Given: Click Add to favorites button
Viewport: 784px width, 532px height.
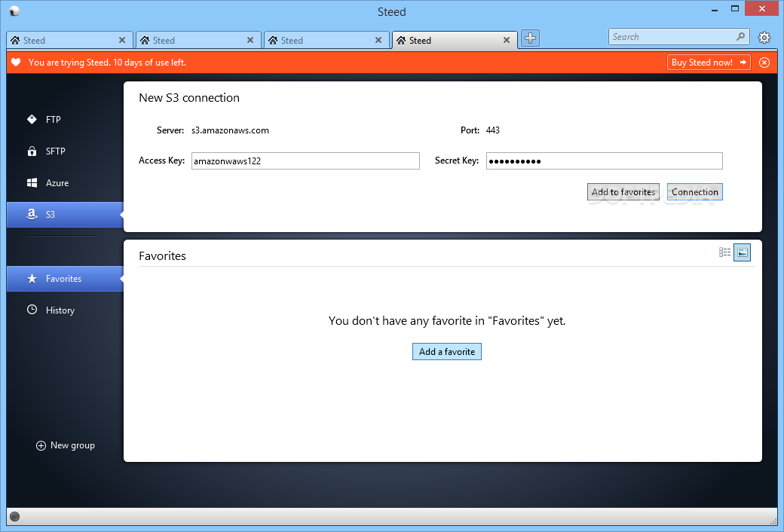Looking at the screenshot, I should [623, 192].
